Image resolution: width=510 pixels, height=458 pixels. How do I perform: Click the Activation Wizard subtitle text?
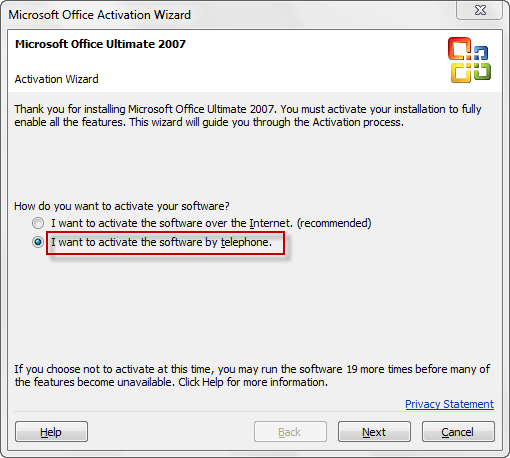point(56,79)
